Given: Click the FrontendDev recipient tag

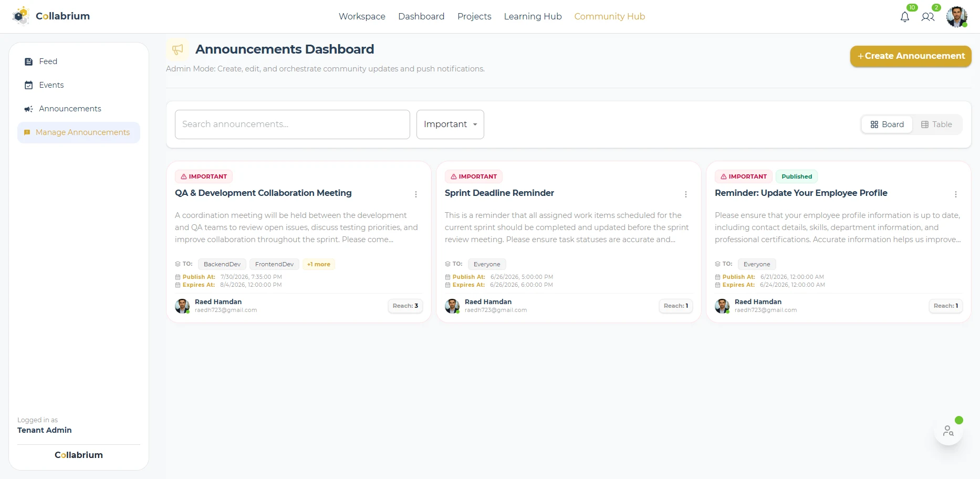Looking at the screenshot, I should tap(274, 264).
